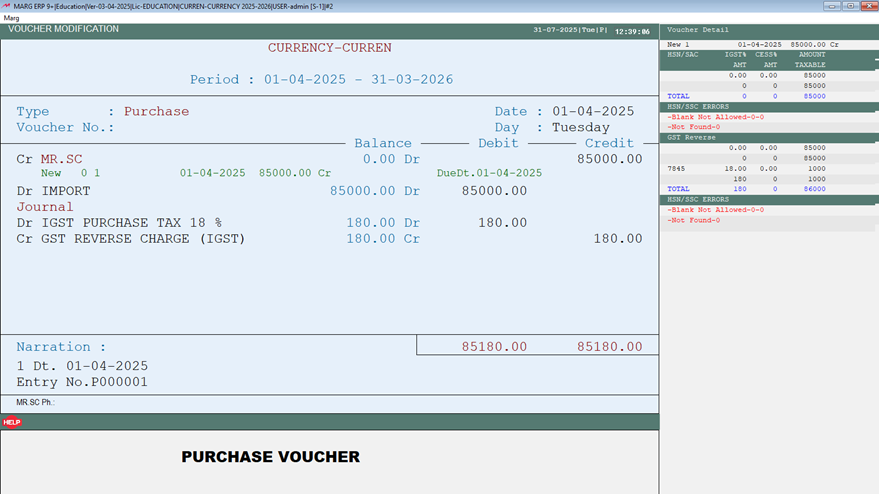Select the Purchase voucher type field
Image resolution: width=879 pixels, height=494 pixels.
click(x=156, y=112)
